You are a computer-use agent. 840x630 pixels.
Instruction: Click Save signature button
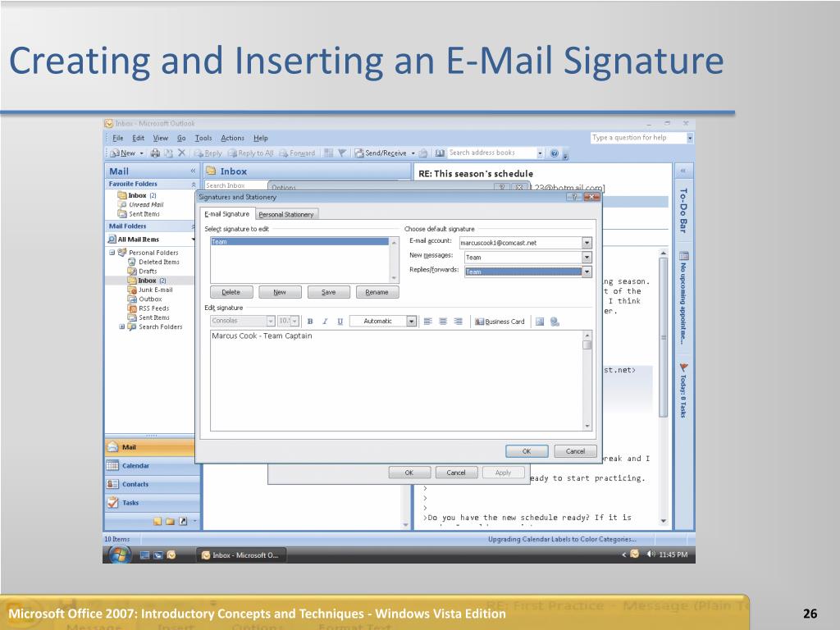click(x=328, y=292)
